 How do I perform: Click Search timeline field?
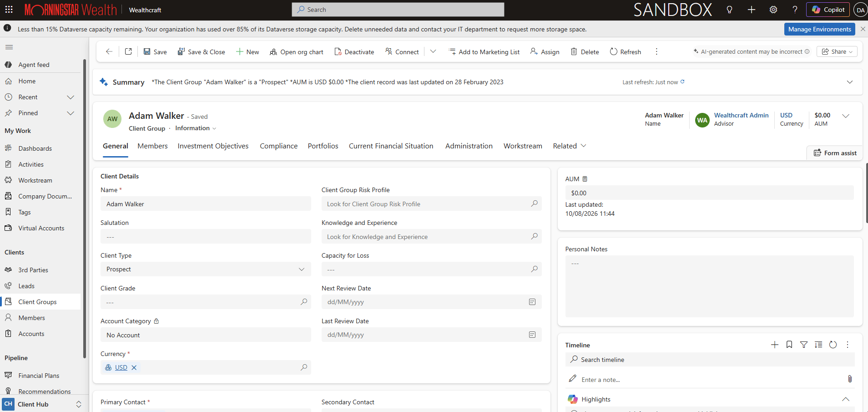tap(710, 359)
